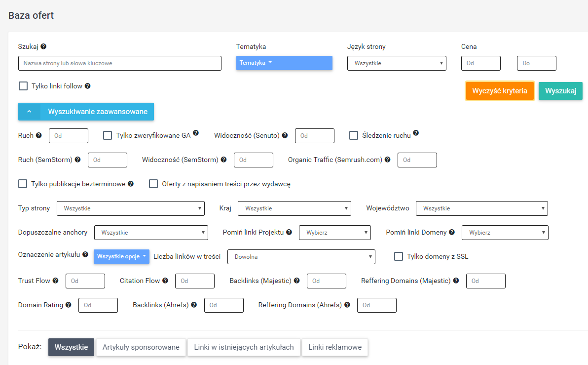Click help icon for Organic Traffic (Semrush.com)

[x=387, y=160]
